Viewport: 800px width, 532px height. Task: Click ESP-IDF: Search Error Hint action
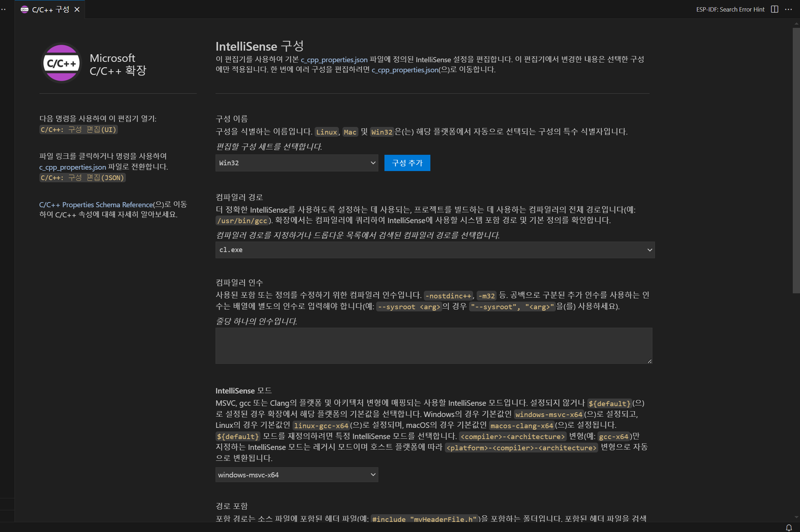click(730, 9)
